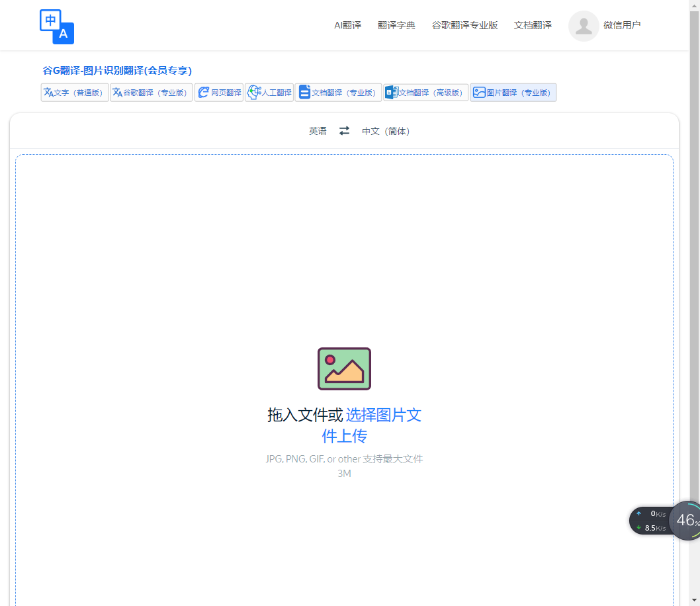
Task: Click the 谷G翻译-图片识别翻译 heading
Action: pyautogui.click(x=117, y=71)
